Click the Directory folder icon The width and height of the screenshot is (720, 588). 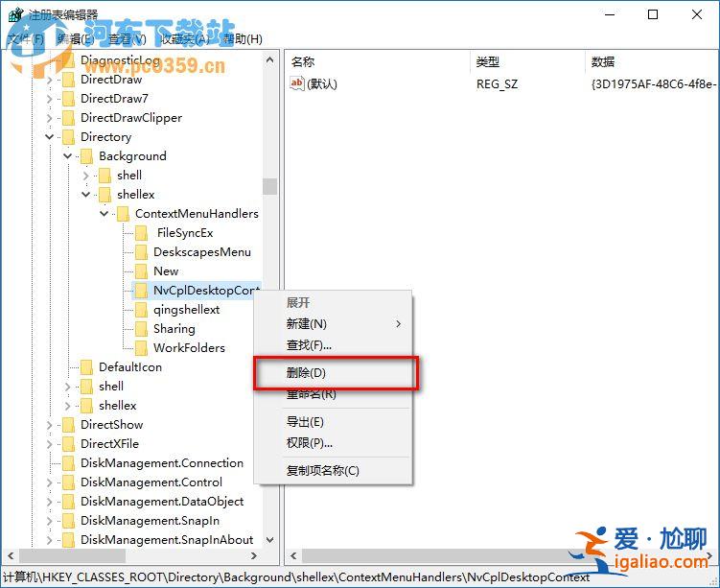(68, 137)
